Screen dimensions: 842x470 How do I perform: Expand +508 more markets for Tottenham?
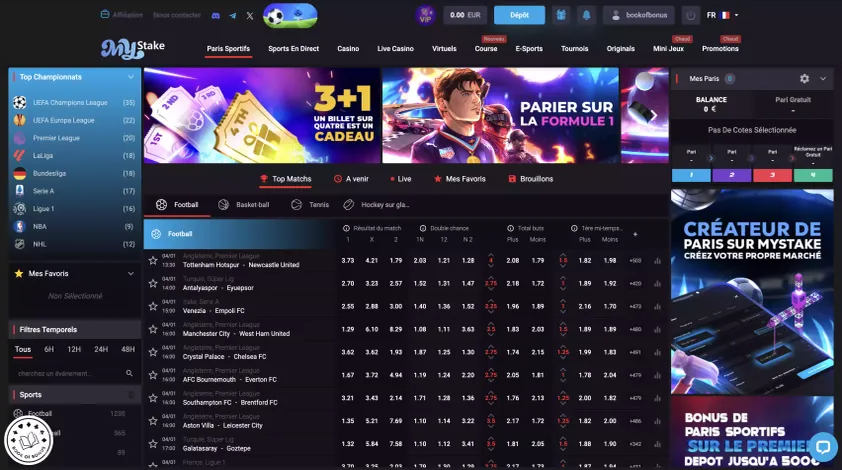tap(635, 261)
